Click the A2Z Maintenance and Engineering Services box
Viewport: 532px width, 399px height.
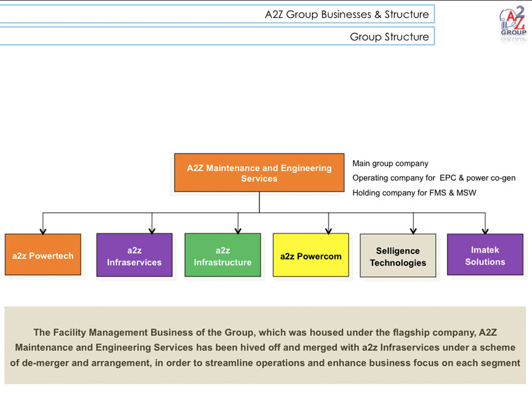pyautogui.click(x=259, y=173)
